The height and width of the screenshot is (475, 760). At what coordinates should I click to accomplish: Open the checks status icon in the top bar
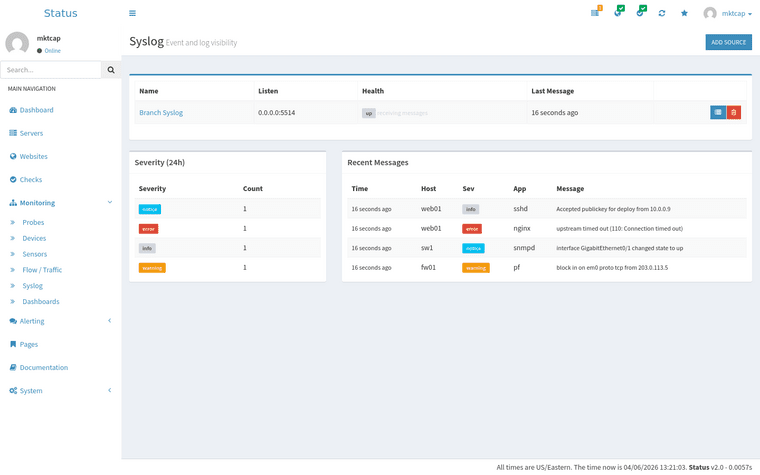pyautogui.click(x=641, y=12)
